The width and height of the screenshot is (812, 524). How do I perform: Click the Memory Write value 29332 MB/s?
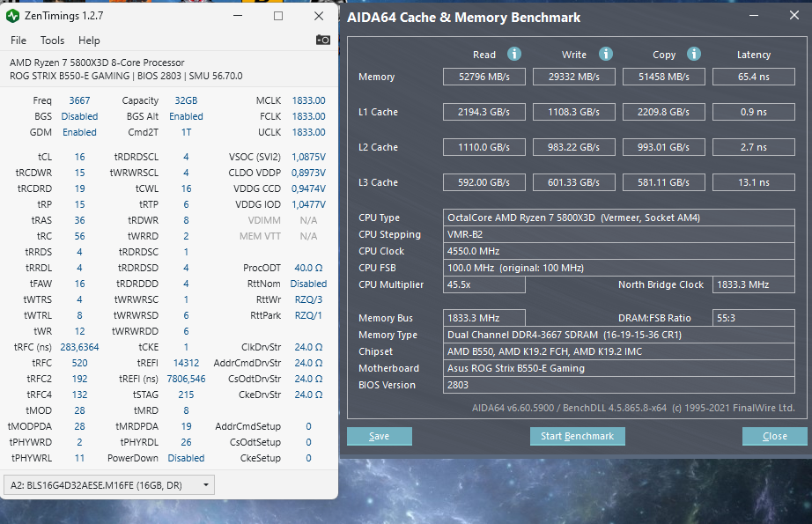pyautogui.click(x=574, y=77)
